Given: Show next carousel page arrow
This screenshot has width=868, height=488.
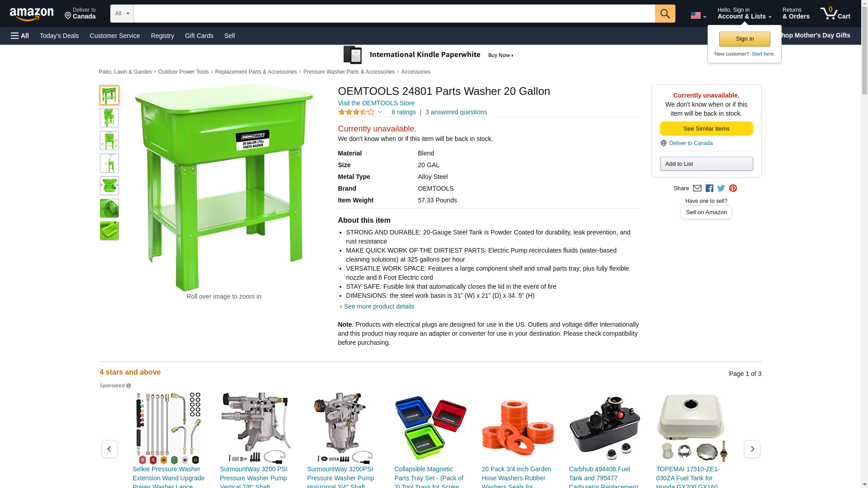Looking at the screenshot, I should point(752,449).
